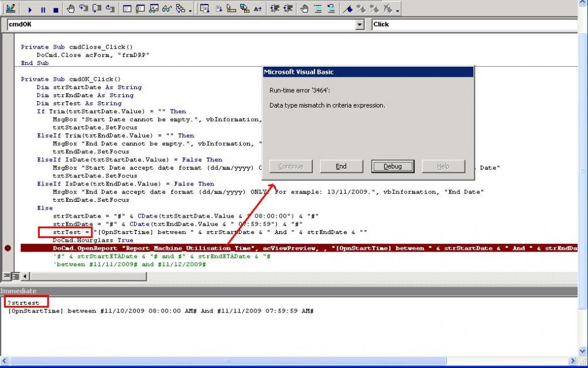Remove breakpoint dot in code margin
The image size is (588, 368).
point(8,248)
